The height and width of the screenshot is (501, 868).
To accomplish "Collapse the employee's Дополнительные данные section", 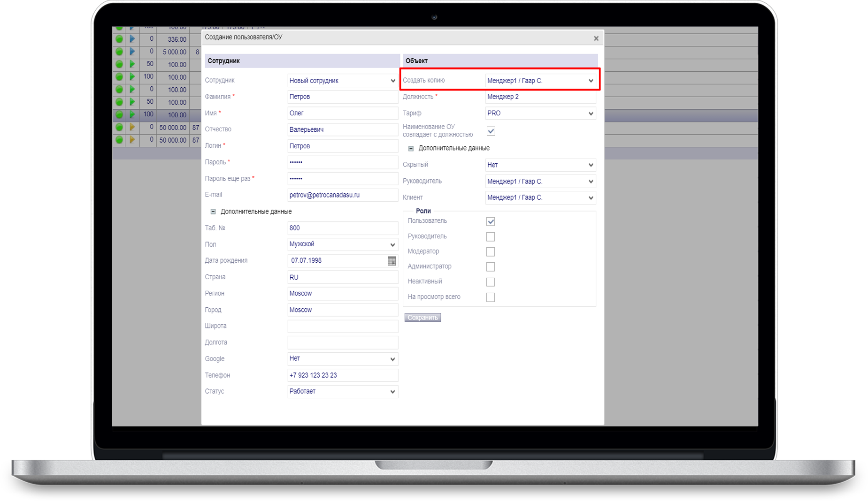I will [213, 212].
